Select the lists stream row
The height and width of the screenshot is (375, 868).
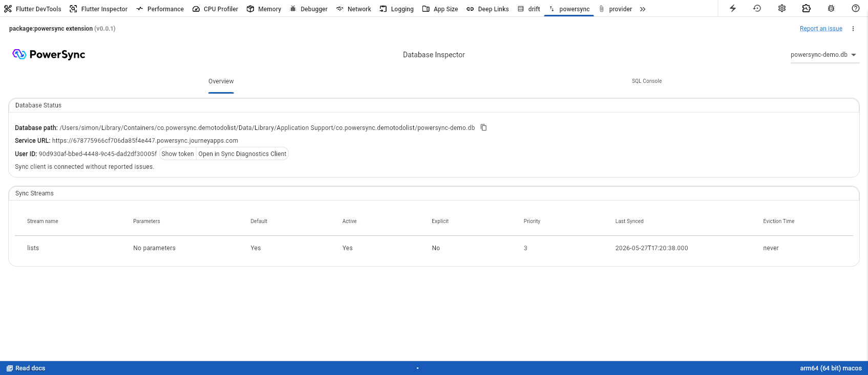point(434,248)
